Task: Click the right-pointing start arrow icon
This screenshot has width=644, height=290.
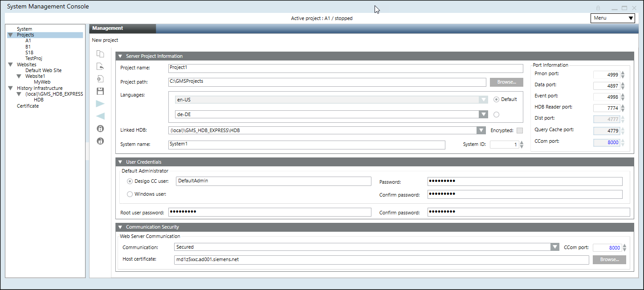Action: point(100,104)
